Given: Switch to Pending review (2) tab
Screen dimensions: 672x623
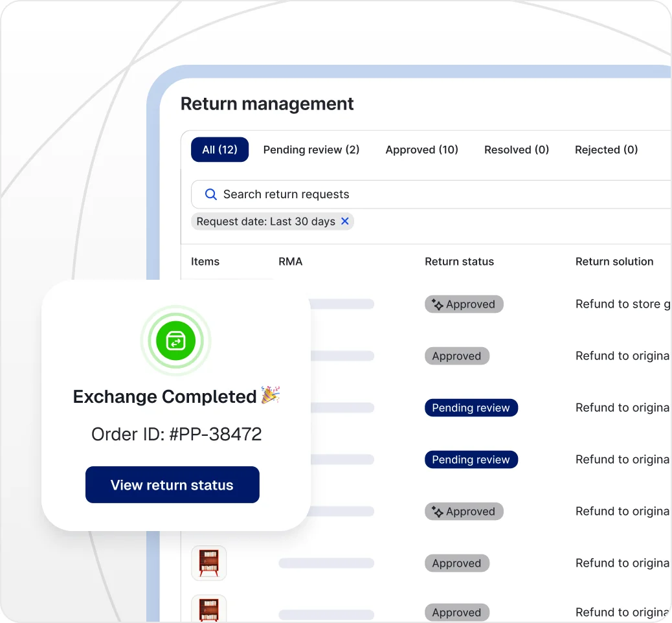Looking at the screenshot, I should (x=311, y=150).
